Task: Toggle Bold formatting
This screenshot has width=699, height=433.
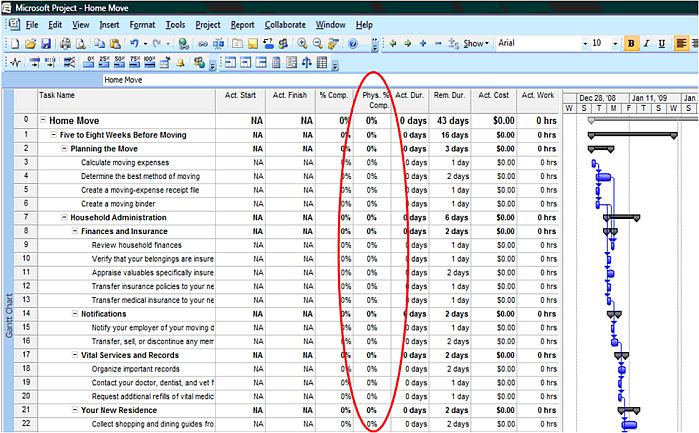Action: (x=631, y=44)
